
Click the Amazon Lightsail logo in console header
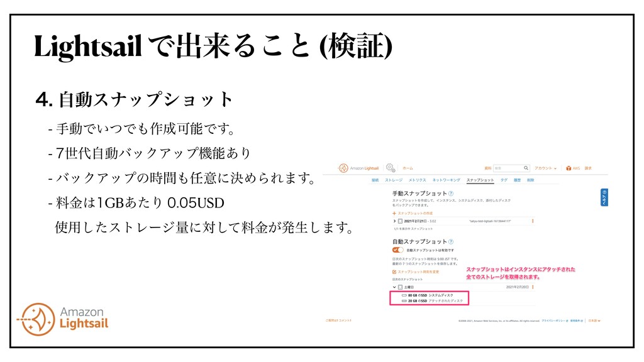pyautogui.click(x=358, y=168)
